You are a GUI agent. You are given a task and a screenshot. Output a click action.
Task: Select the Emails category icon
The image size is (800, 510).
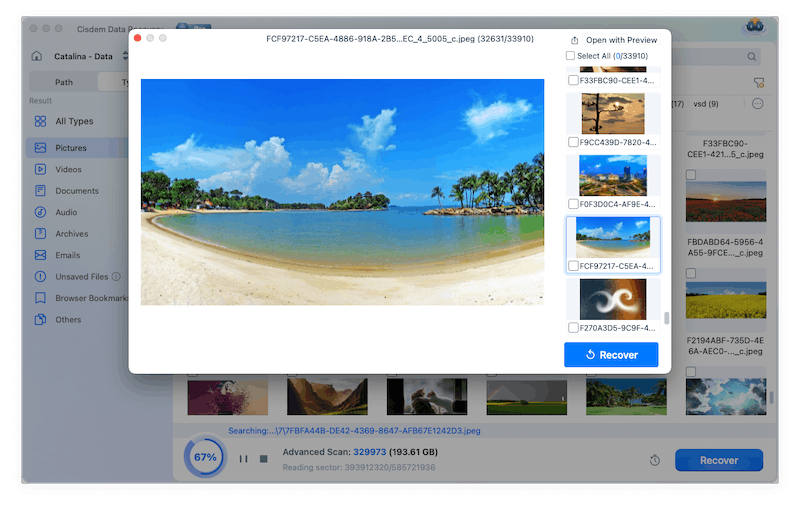click(x=40, y=255)
